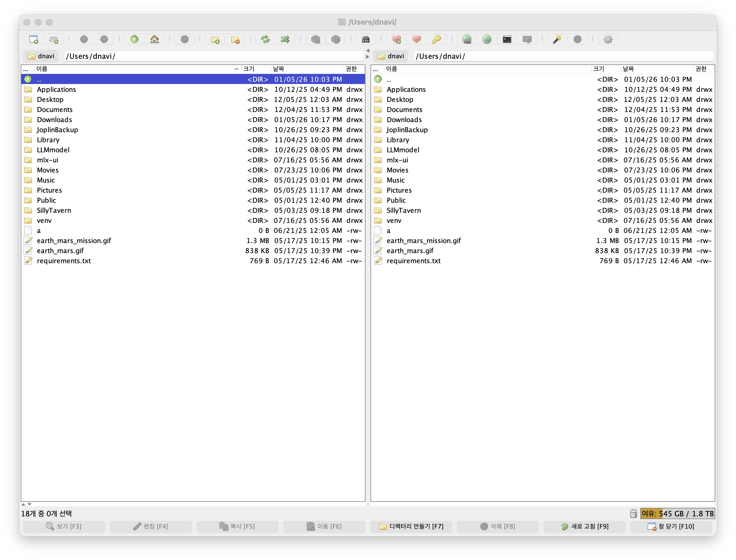Create a new directory with the F7 button
Image resolution: width=736 pixels, height=560 pixels.
(411, 526)
